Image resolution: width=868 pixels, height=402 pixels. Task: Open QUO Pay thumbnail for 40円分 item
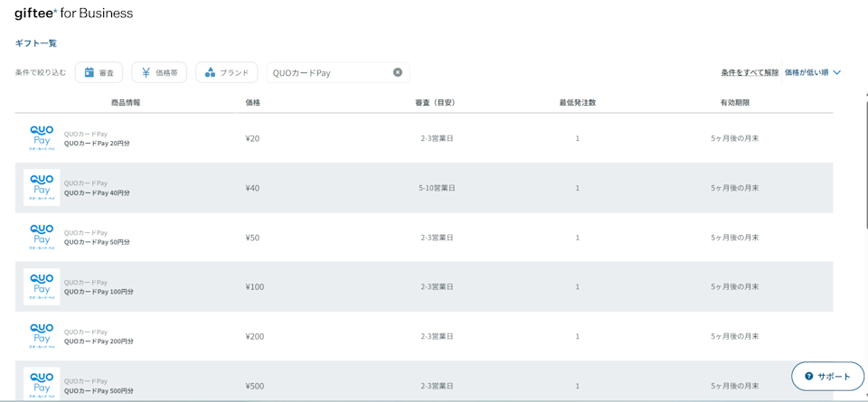42,188
